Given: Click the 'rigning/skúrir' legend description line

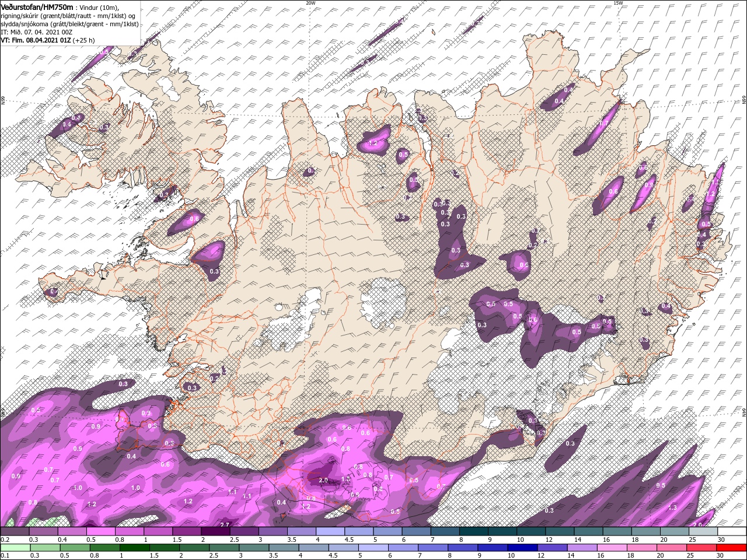Looking at the screenshot, I should click(68, 15).
